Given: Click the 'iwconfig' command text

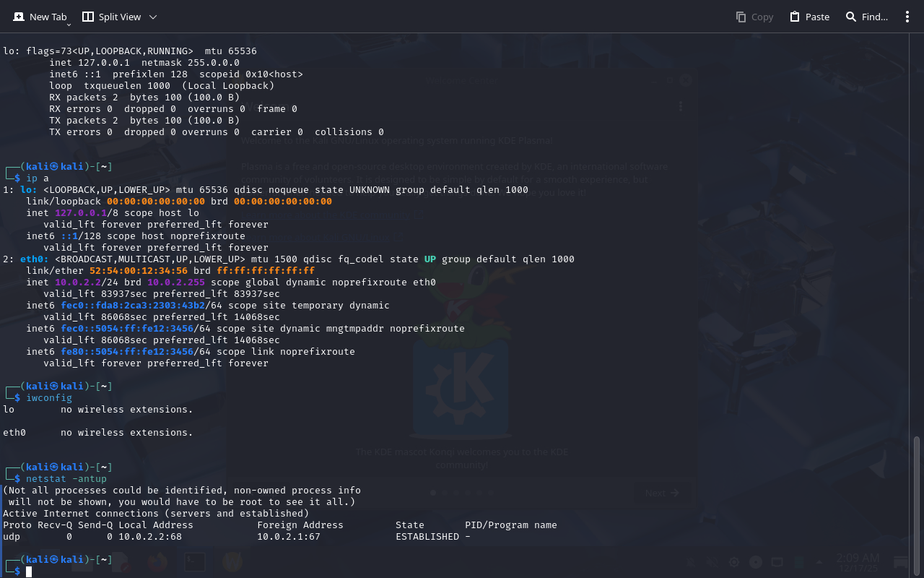Looking at the screenshot, I should pyautogui.click(x=49, y=398).
